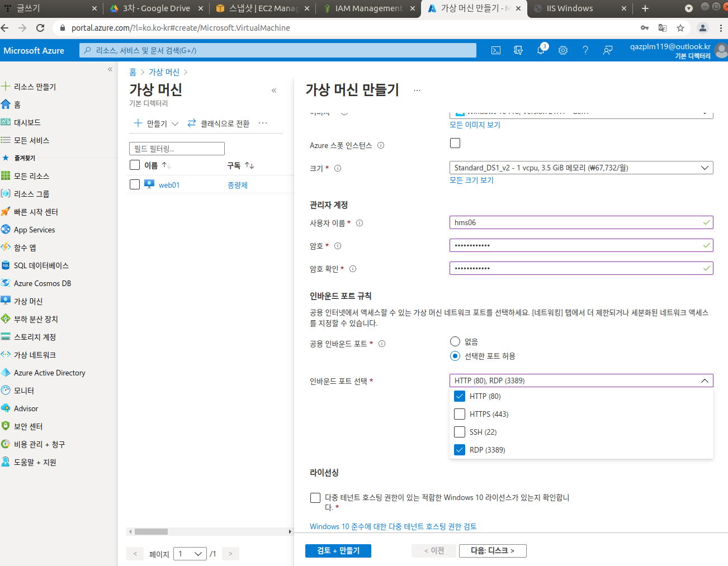
Task: Tick the Windows 10 license confirmation checkbox
Action: click(x=315, y=497)
